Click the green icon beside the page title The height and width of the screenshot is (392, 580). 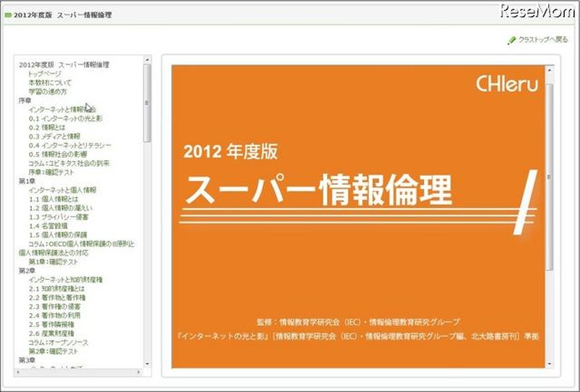[x=9, y=14]
